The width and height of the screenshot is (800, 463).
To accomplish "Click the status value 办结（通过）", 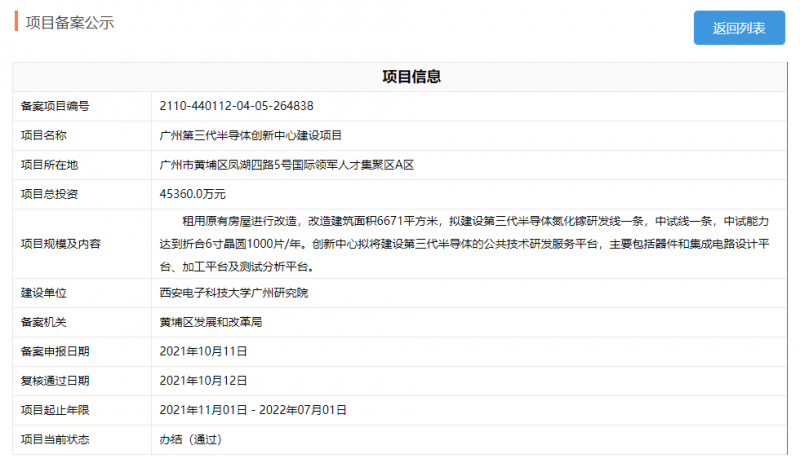I will tap(190, 439).
